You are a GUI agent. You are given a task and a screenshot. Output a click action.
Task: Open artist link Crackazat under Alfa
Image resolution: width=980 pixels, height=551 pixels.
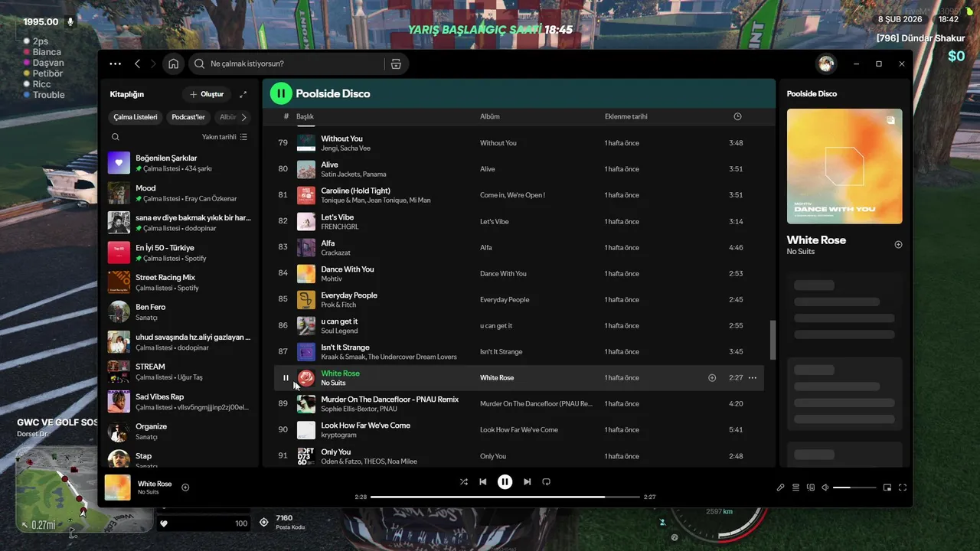click(x=335, y=253)
